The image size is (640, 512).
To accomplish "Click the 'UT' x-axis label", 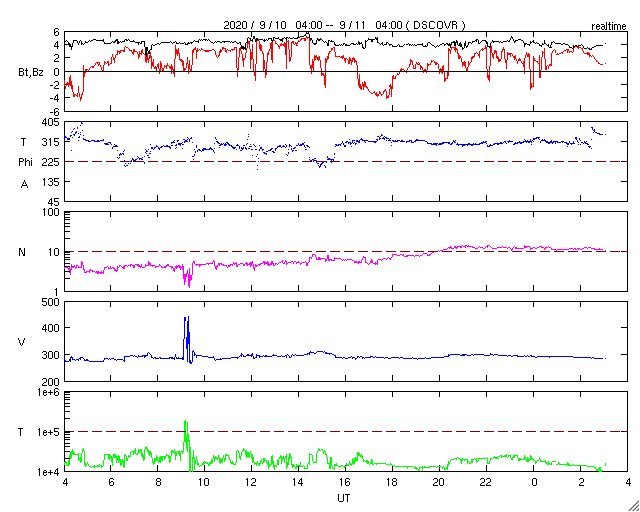I will pos(344,498).
